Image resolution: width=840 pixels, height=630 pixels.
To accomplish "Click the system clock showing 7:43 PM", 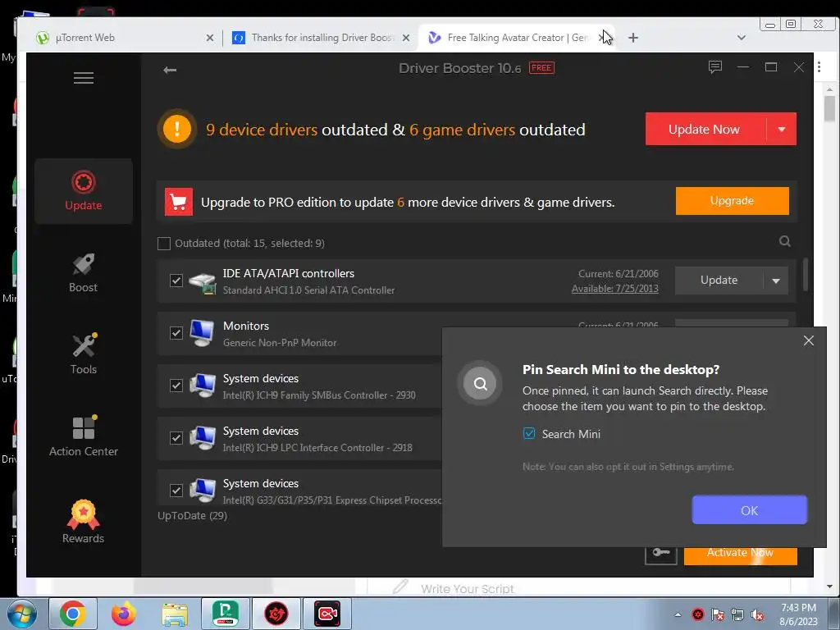I will [x=798, y=614].
